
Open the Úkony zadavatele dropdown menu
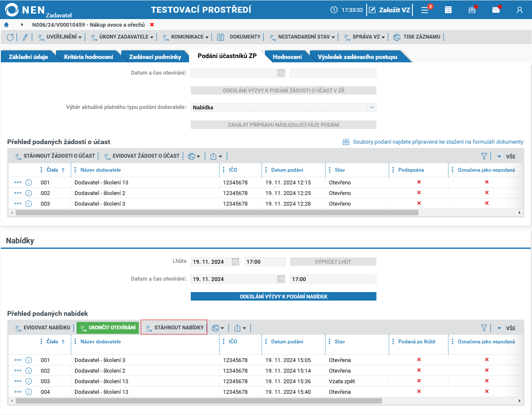[122, 37]
